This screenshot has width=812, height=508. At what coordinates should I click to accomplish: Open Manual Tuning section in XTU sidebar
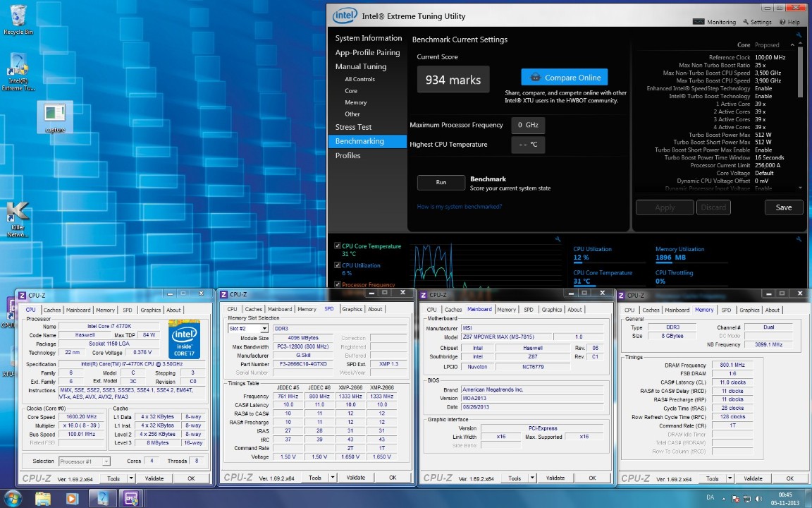tap(360, 66)
